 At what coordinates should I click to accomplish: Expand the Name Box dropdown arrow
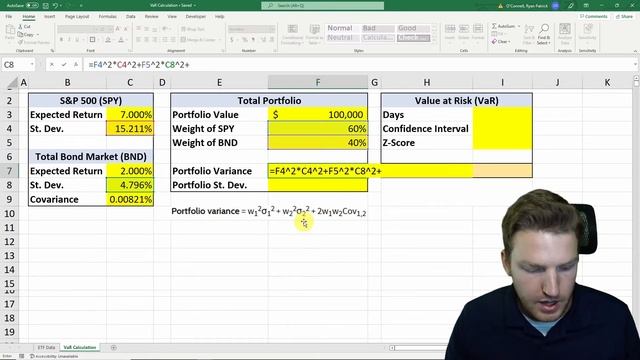[31, 64]
